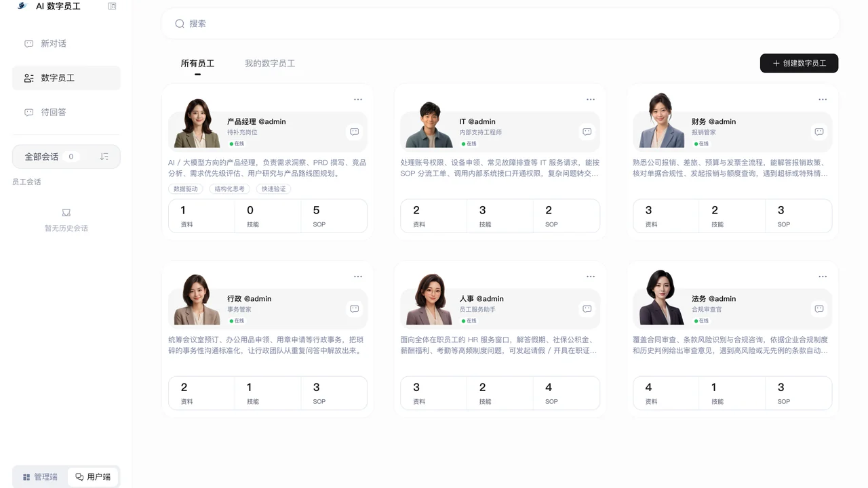Click the sort icon beside 全部会话
This screenshot has height=488, width=868.
pos(104,157)
